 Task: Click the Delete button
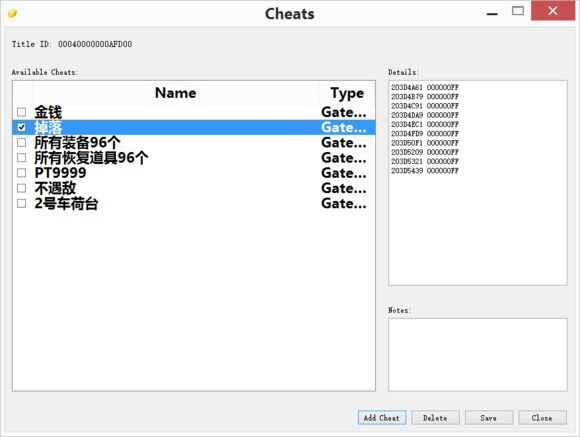[x=435, y=418]
